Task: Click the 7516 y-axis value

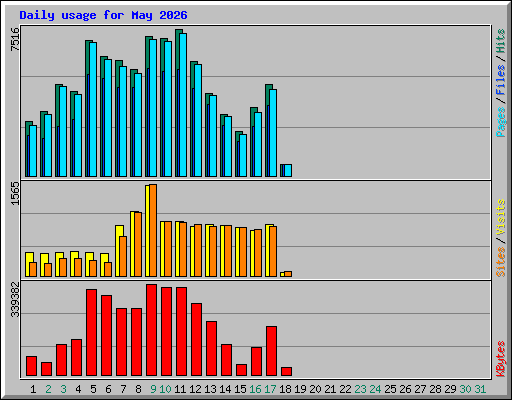Action: point(15,39)
